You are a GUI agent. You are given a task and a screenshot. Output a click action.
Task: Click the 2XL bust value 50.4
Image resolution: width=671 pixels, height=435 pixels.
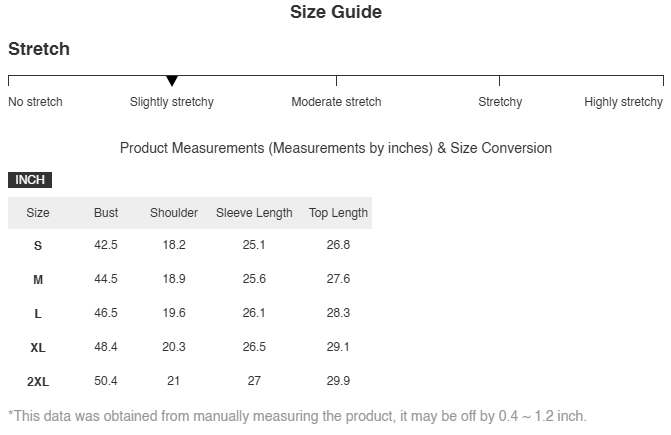(106, 381)
